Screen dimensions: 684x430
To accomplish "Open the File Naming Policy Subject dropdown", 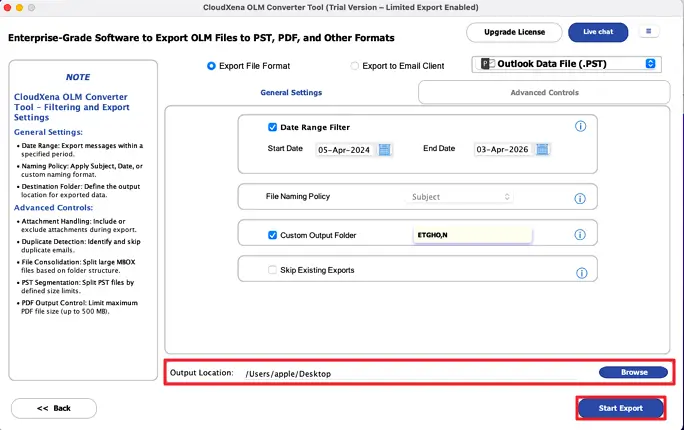I will (462, 197).
